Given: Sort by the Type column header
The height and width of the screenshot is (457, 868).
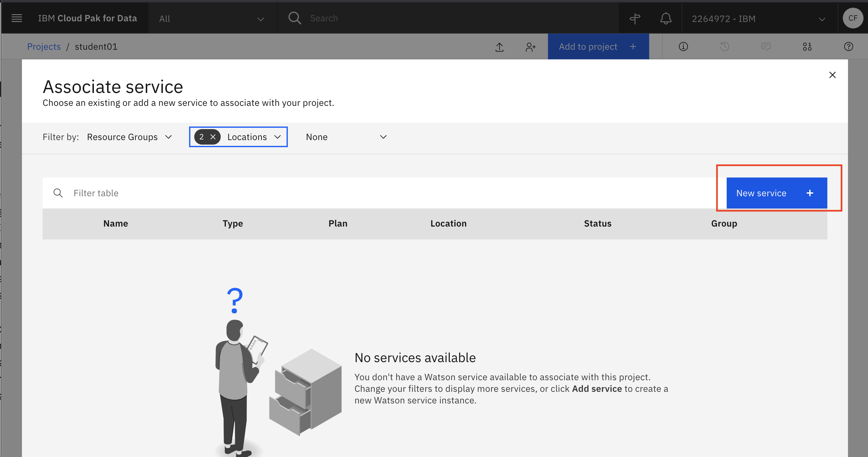Looking at the screenshot, I should pos(233,223).
